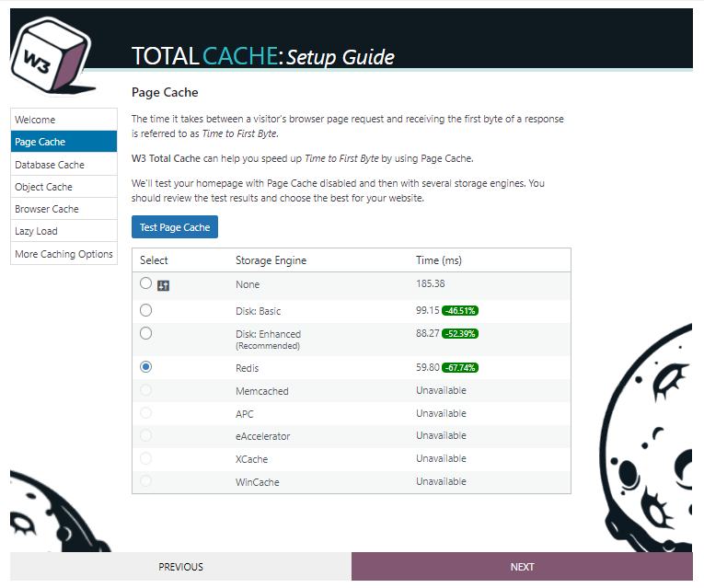Click the Disk: Enhanced engine name
This screenshot has height=588, width=704.
coord(268,334)
